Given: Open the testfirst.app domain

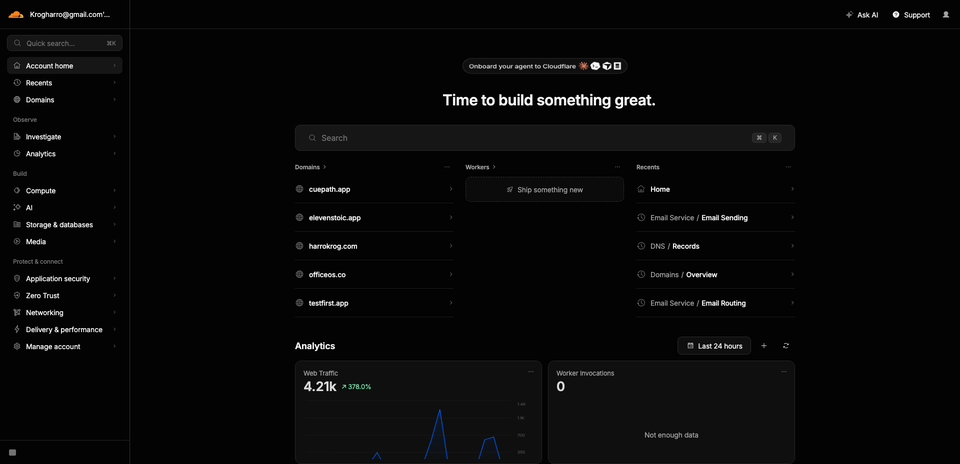Looking at the screenshot, I should point(374,303).
